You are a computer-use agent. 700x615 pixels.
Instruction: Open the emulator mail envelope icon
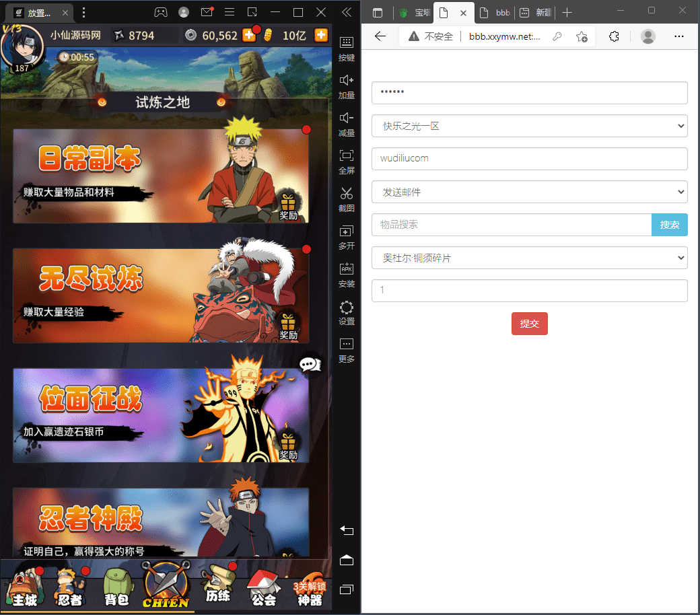click(207, 12)
